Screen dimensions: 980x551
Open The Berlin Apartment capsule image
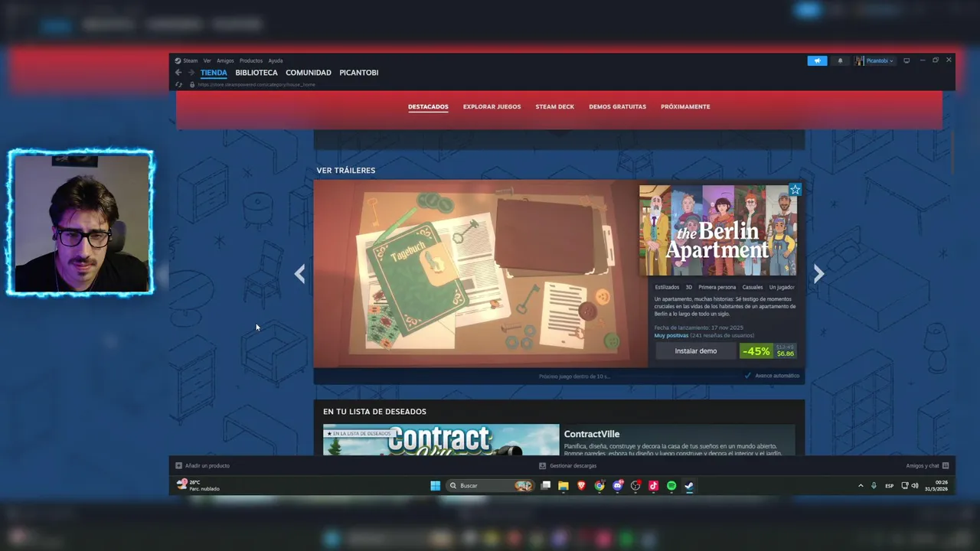click(718, 230)
